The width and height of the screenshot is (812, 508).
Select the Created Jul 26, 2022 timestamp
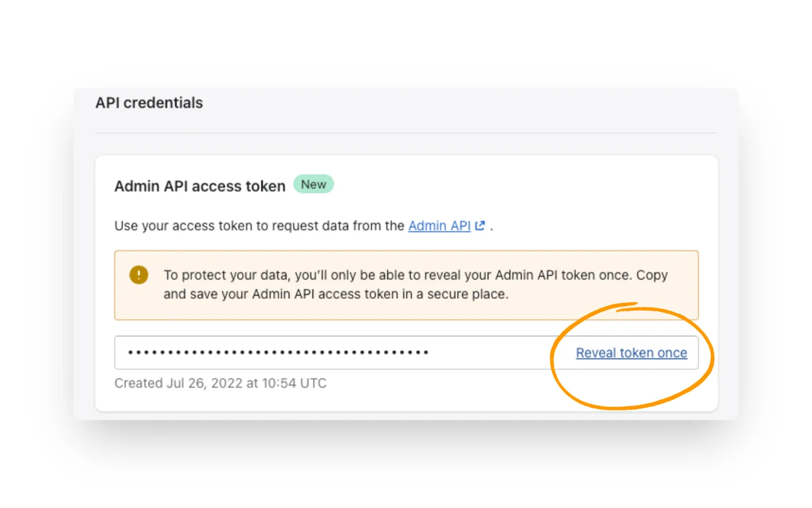pyautogui.click(x=220, y=383)
